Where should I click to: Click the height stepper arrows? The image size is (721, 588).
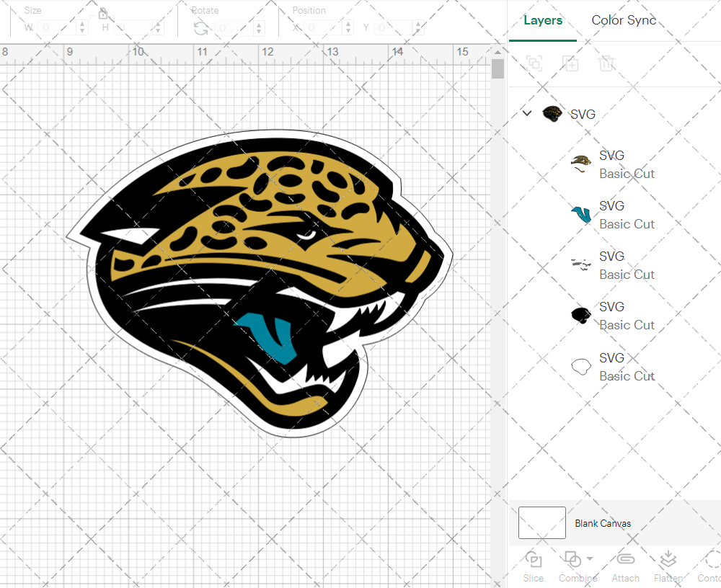pos(158,27)
